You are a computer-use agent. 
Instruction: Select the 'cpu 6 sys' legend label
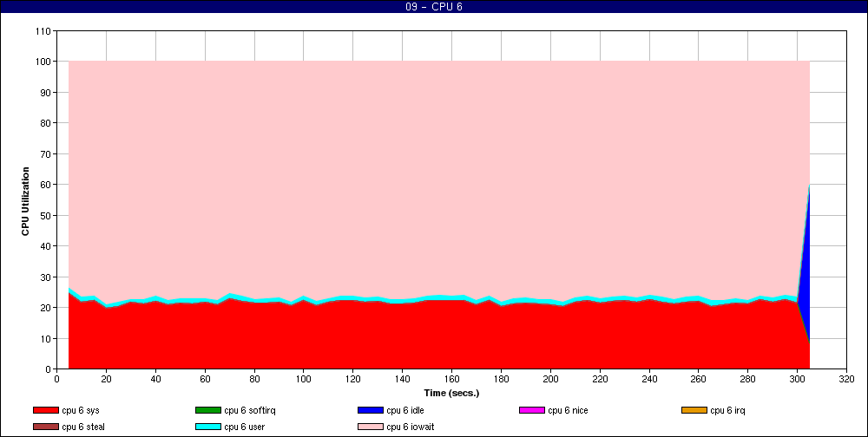[81, 410]
